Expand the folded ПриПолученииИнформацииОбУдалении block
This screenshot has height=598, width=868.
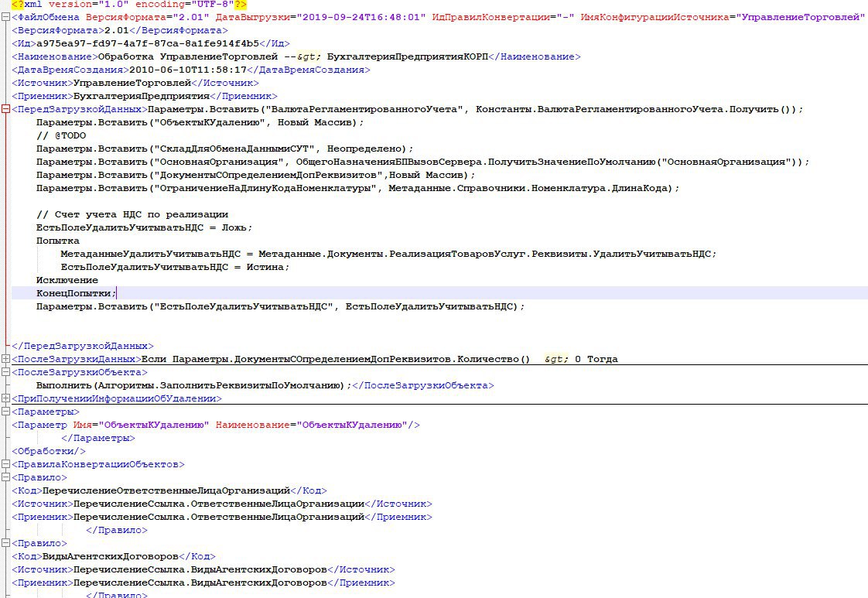click(5, 398)
